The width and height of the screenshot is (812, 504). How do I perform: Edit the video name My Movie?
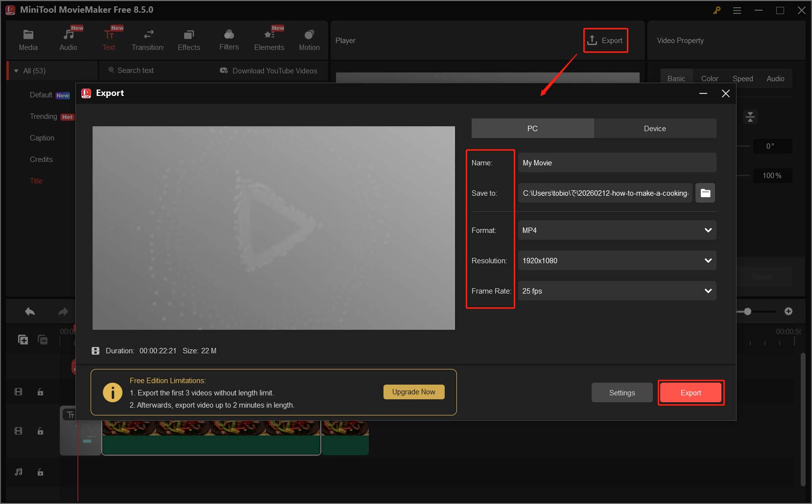coord(617,162)
